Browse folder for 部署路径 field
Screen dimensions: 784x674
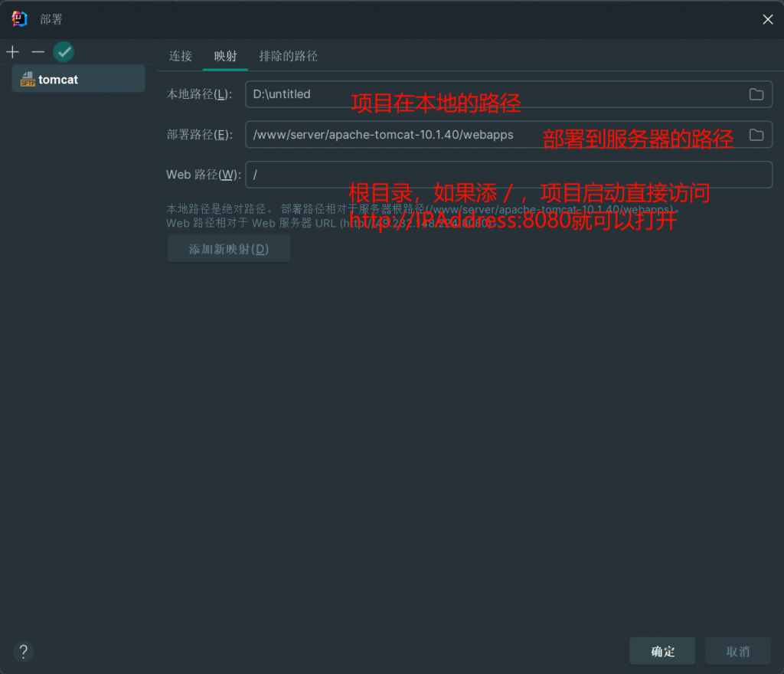click(x=756, y=135)
